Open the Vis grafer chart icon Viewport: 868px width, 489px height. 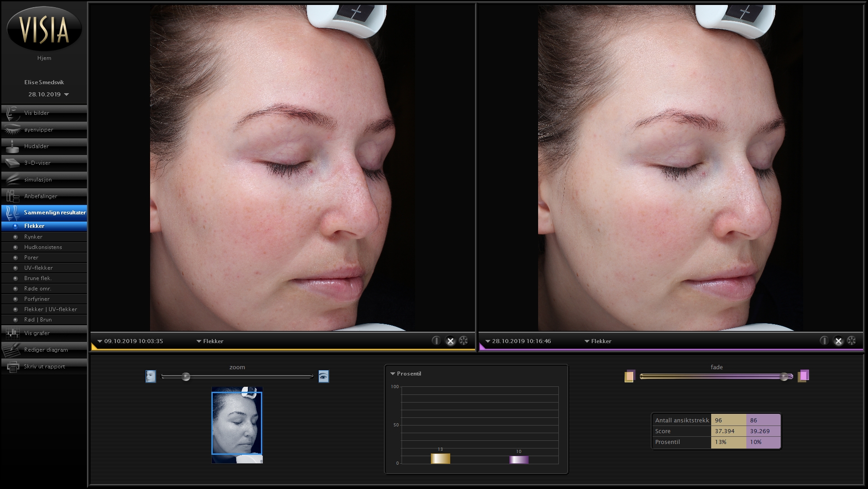[12, 333]
